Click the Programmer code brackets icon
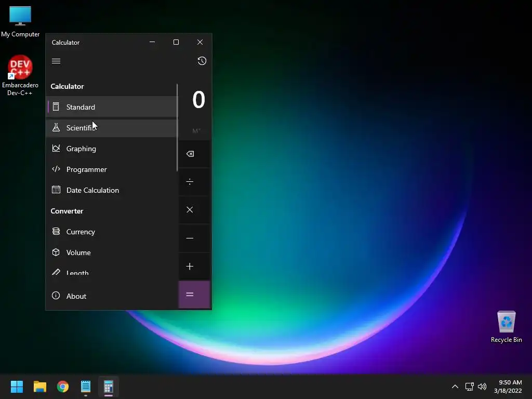The width and height of the screenshot is (532, 399). coord(56,169)
